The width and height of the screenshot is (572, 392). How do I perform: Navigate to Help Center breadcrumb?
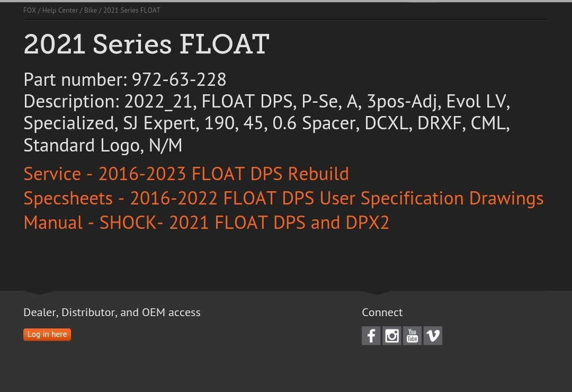60,11
